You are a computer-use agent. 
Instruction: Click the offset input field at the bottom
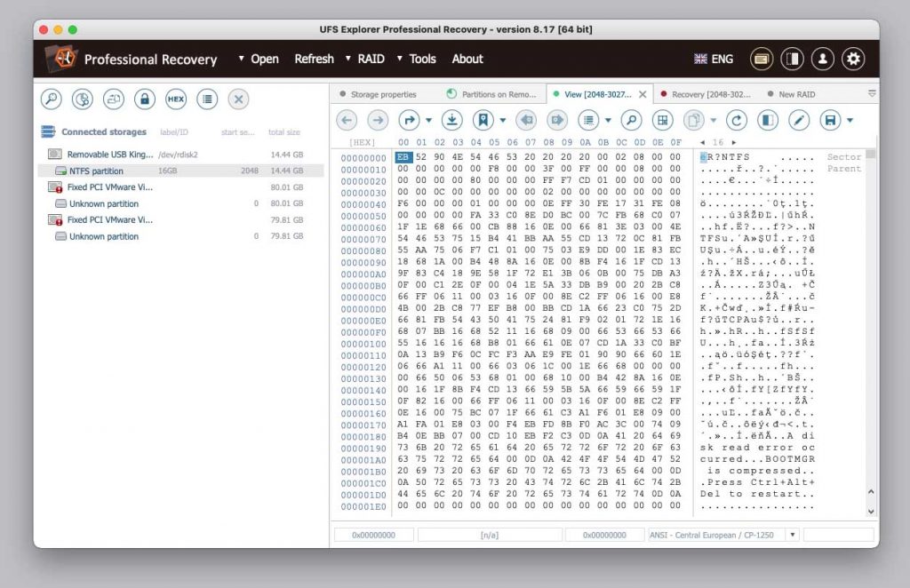point(373,535)
